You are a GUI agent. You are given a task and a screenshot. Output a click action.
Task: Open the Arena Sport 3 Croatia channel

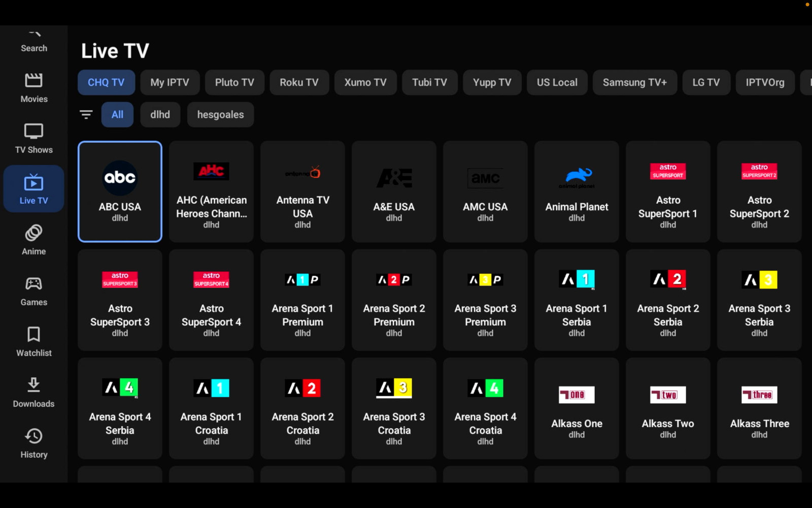pyautogui.click(x=394, y=408)
